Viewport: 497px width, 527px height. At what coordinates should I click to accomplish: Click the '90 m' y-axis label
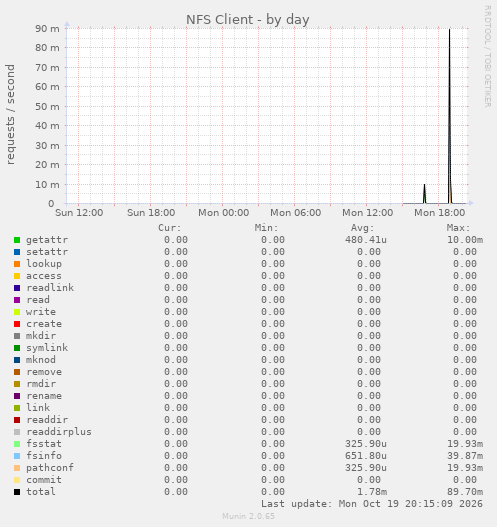coord(47,29)
